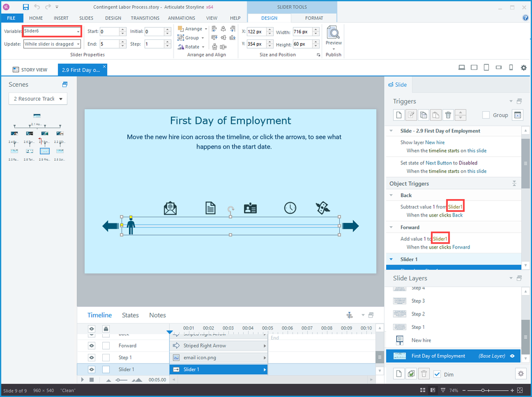The height and width of the screenshot is (397, 532).
Task: Click the delete trigger trash icon
Action: [448, 115]
